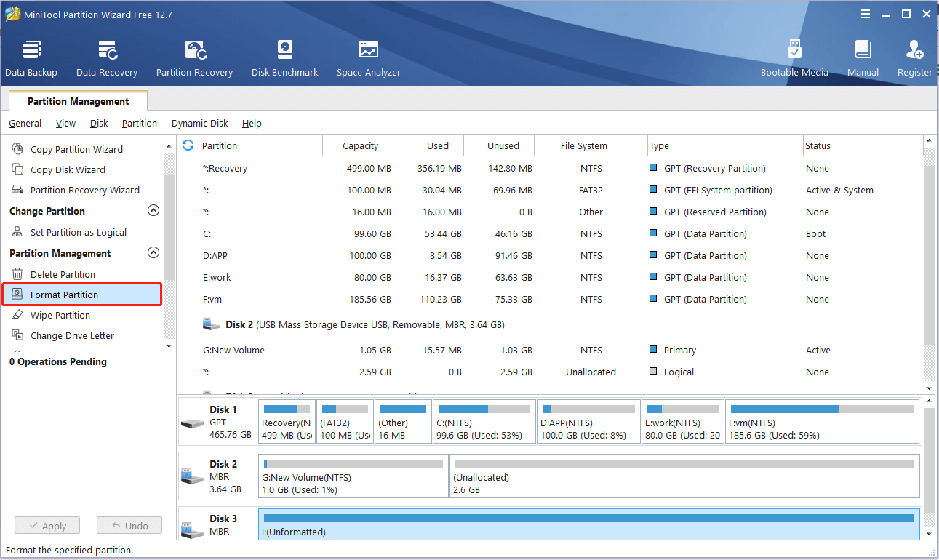Click the Undo button

pos(129,525)
